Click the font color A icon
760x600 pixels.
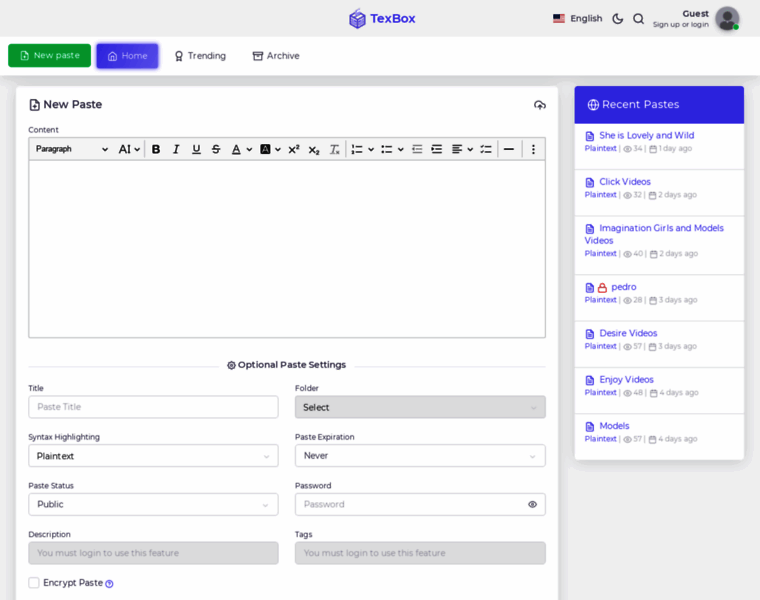pyautogui.click(x=236, y=149)
